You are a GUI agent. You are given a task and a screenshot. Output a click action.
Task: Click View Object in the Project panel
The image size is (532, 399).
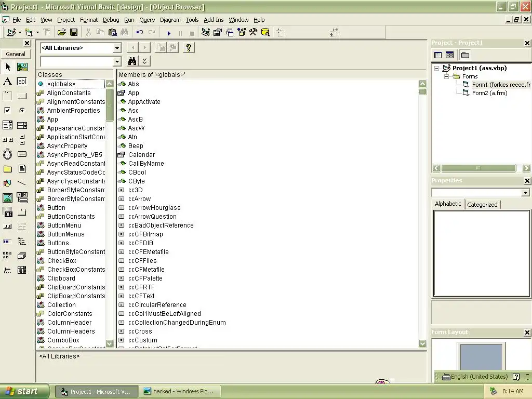tap(449, 55)
